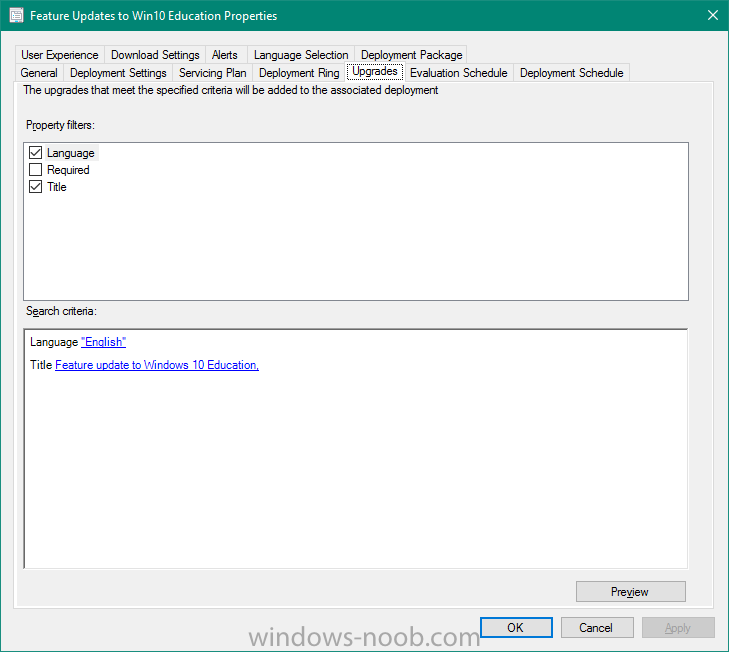The width and height of the screenshot is (729, 652).
Task: Switch to the User Experience tab
Action: pyautogui.click(x=60, y=55)
